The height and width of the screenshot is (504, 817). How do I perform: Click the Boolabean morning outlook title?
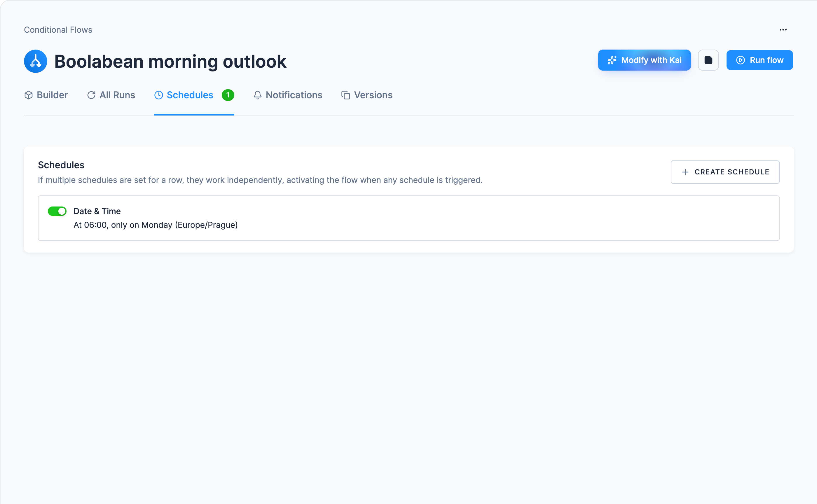[x=170, y=61]
